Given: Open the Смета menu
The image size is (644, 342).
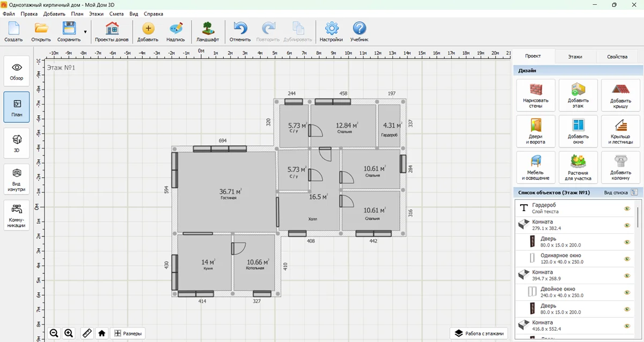Looking at the screenshot, I should coord(116,14).
